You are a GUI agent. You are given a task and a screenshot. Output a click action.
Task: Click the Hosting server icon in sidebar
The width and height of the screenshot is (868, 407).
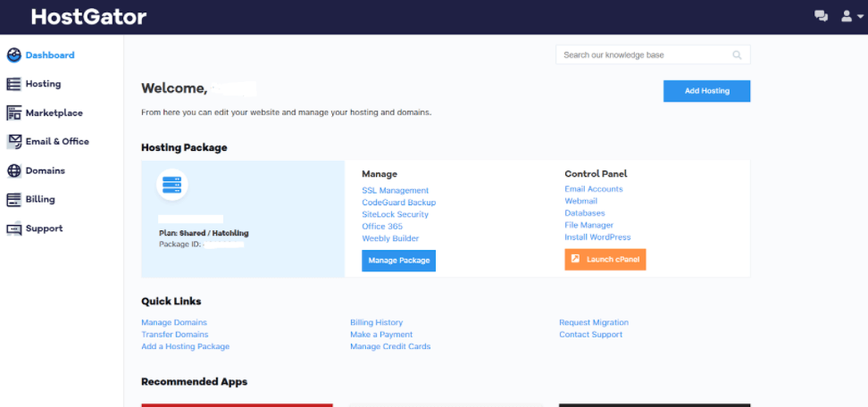pos(13,84)
